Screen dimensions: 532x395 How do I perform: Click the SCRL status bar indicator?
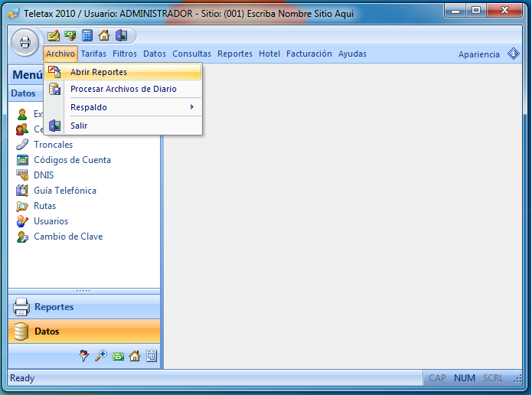493,377
